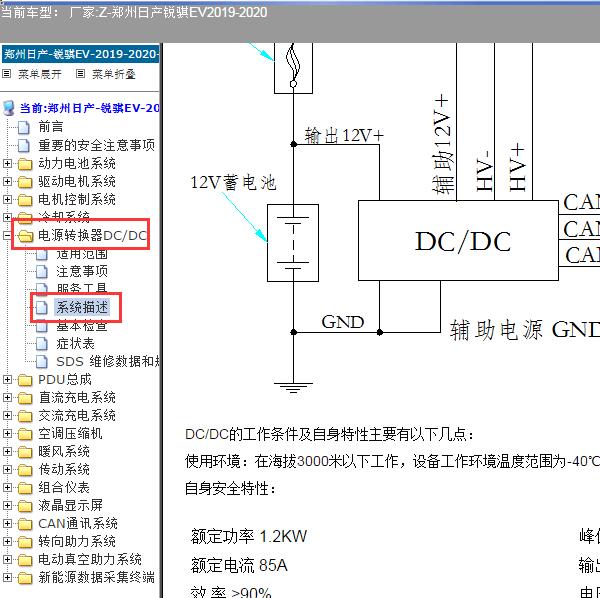Click the 交流充电系统 folder icon
Image resolution: width=600 pixels, height=598 pixels.
click(25, 416)
